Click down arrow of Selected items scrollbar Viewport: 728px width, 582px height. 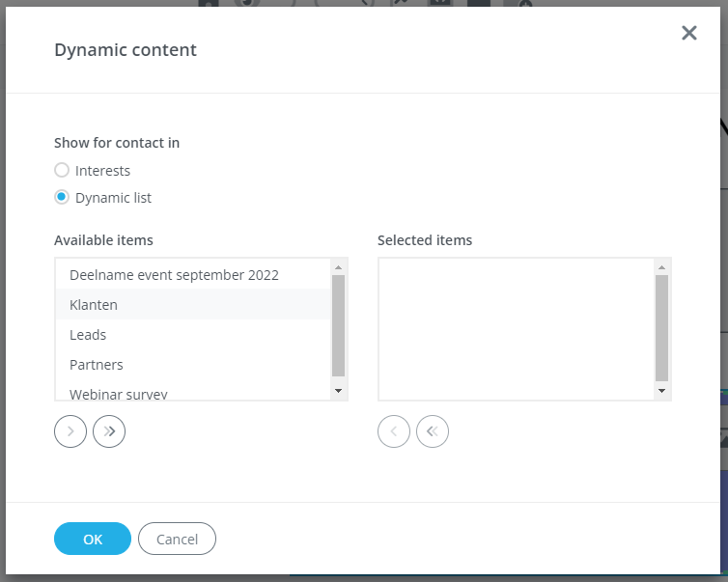(x=661, y=391)
